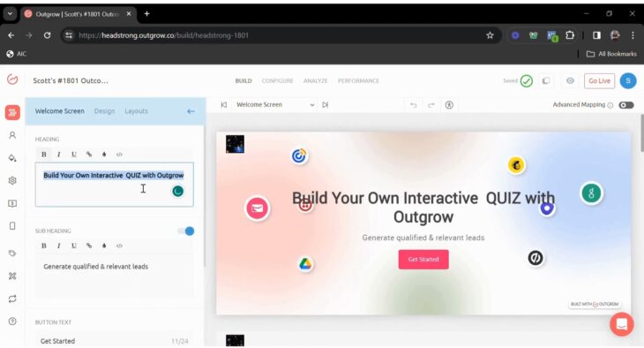Click the Saved checkmark status icon
The image size is (644, 348).
point(527,80)
